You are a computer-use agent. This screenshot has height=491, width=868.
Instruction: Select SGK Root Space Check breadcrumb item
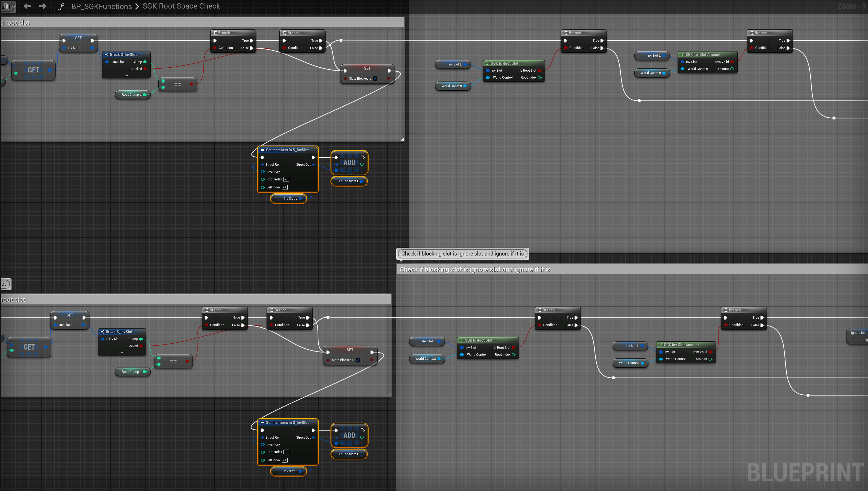pyautogui.click(x=181, y=6)
